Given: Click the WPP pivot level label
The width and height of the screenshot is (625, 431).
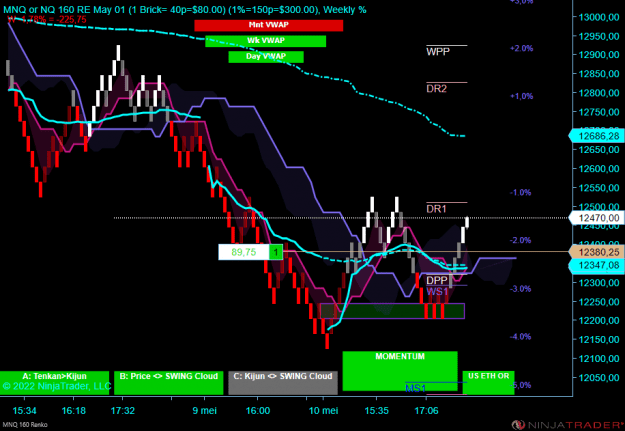Looking at the screenshot, I should click(x=438, y=51).
